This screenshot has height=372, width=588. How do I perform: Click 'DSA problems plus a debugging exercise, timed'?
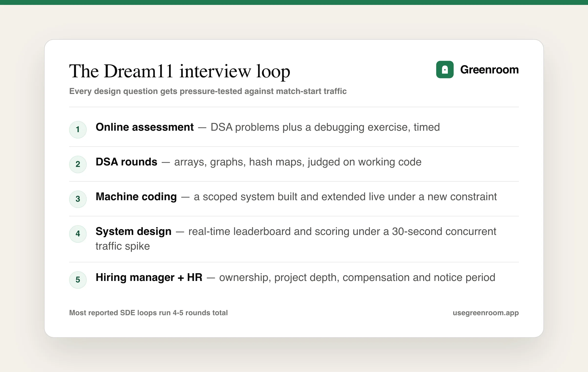(x=325, y=127)
